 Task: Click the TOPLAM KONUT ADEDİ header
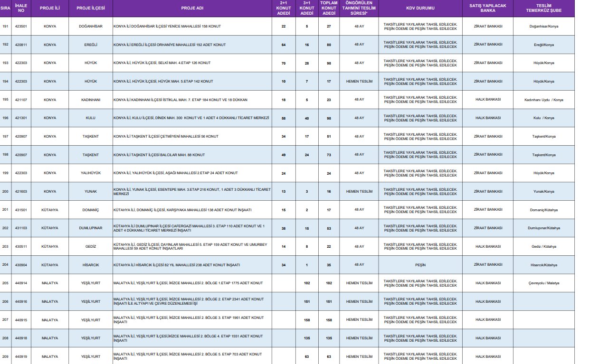coord(329,8)
